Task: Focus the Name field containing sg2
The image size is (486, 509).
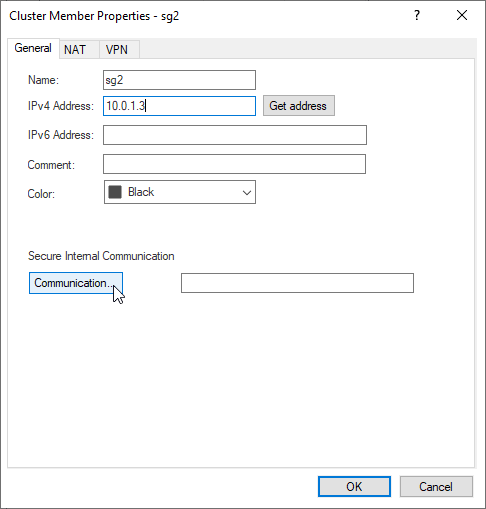Action: (179, 80)
